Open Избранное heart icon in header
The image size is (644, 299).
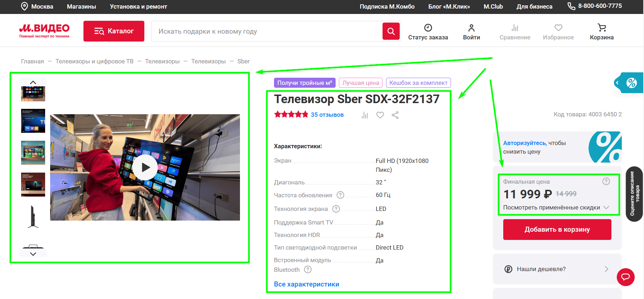click(x=558, y=28)
